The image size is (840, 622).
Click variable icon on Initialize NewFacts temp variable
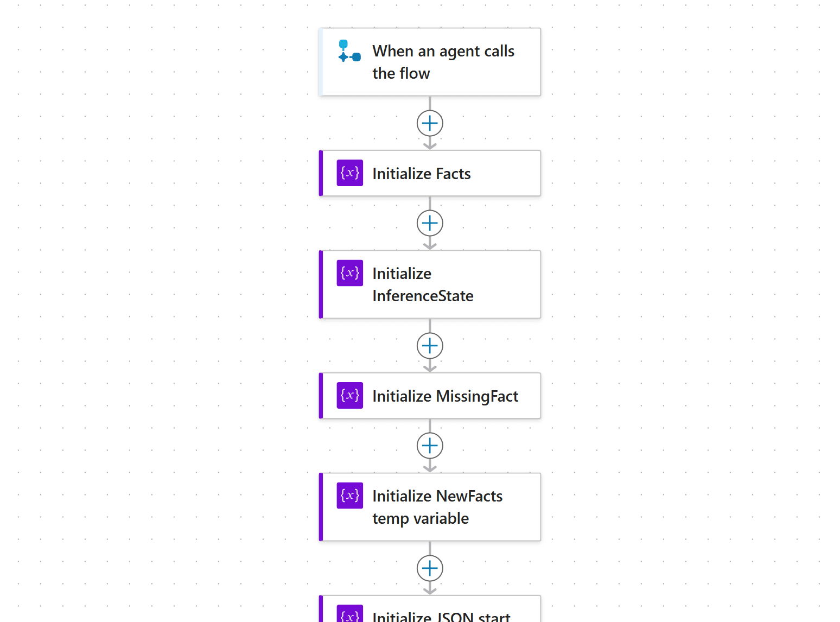350,496
